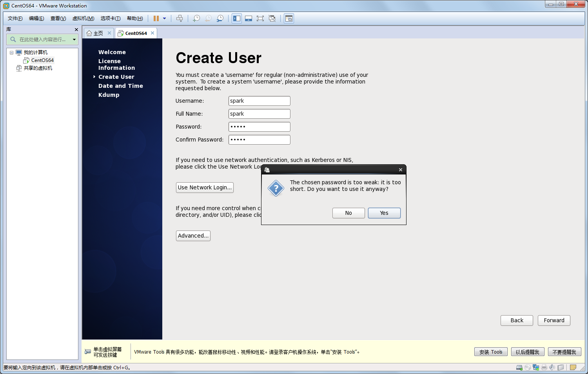The image size is (588, 374).
Task: Collapse the 我的计算机 tree node
Action: click(11, 53)
